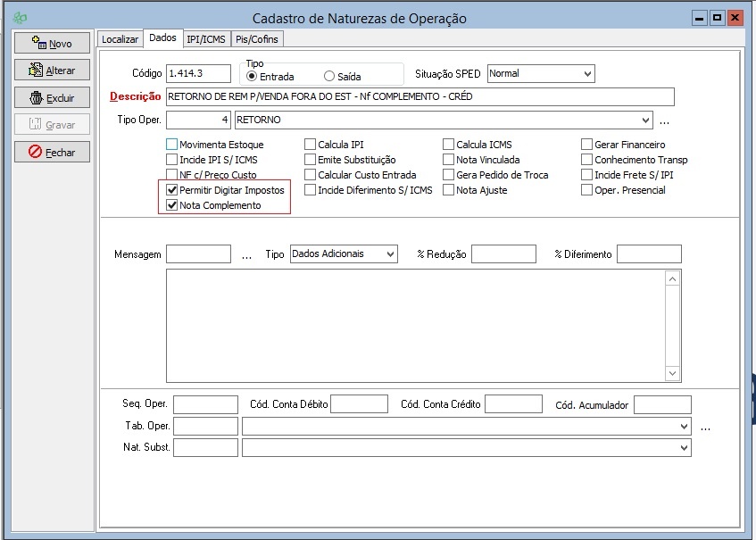The width and height of the screenshot is (756, 540).
Task: Click the message box scrollbar down arrow
Action: click(x=674, y=374)
